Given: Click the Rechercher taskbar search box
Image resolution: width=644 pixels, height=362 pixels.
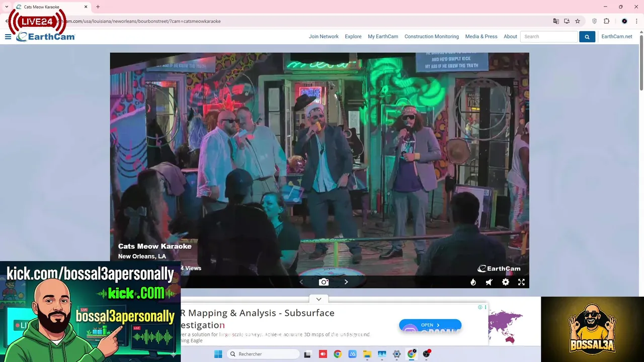Looking at the screenshot, I should pos(263,354).
